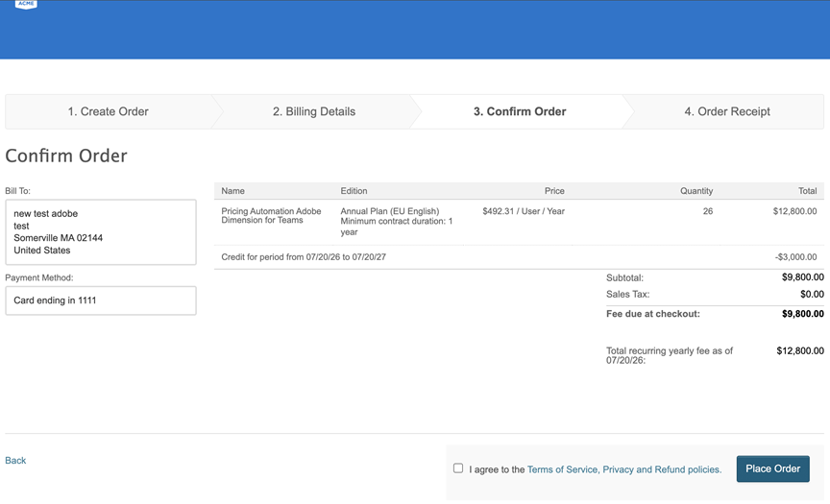Go to step 2. Billing Details
Screen dimensions: 830x504
[x=314, y=111]
